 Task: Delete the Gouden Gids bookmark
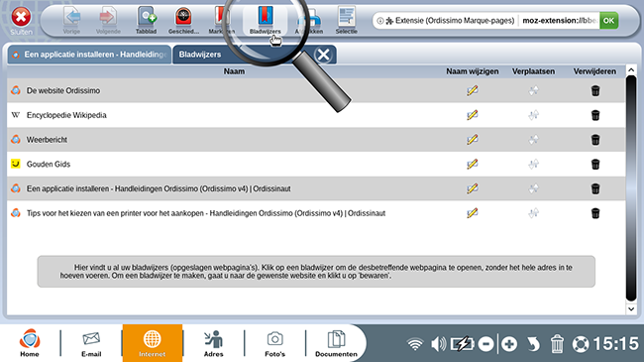595,164
